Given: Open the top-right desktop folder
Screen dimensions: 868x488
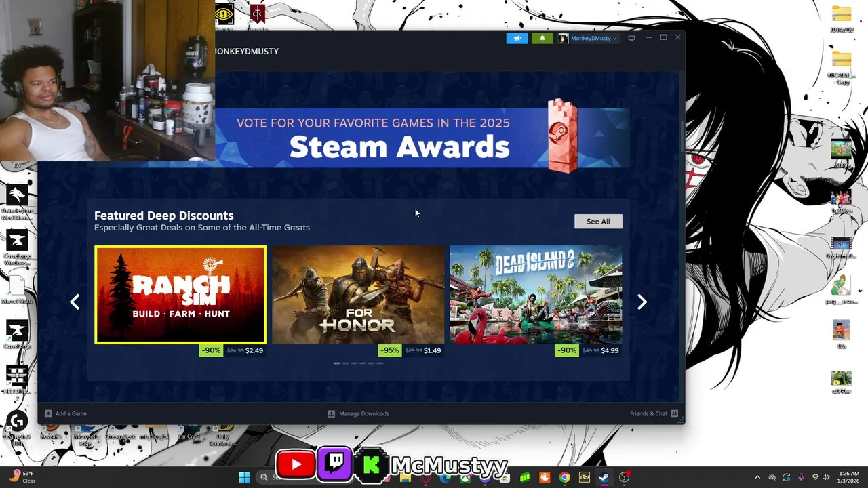Looking at the screenshot, I should pos(842,19).
